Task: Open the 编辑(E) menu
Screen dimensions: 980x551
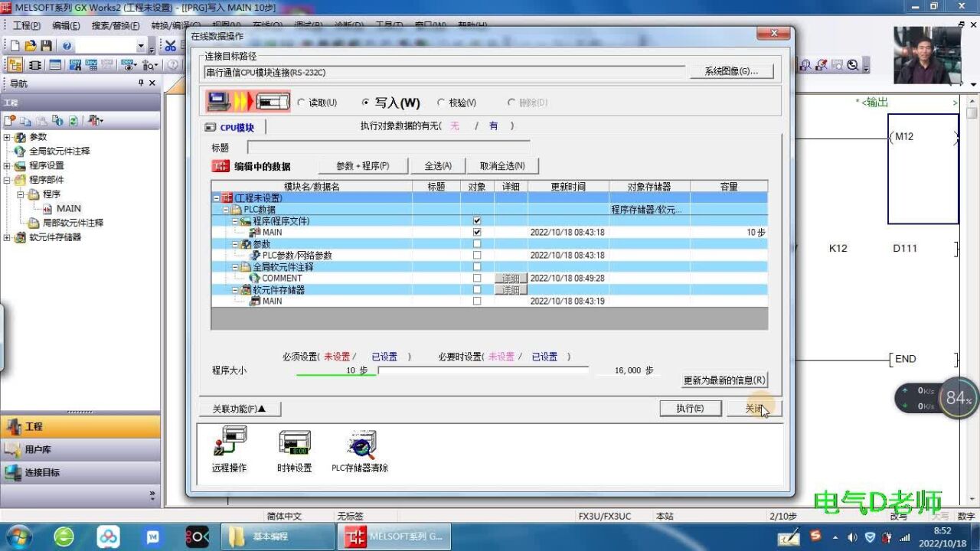Action: pos(66,25)
